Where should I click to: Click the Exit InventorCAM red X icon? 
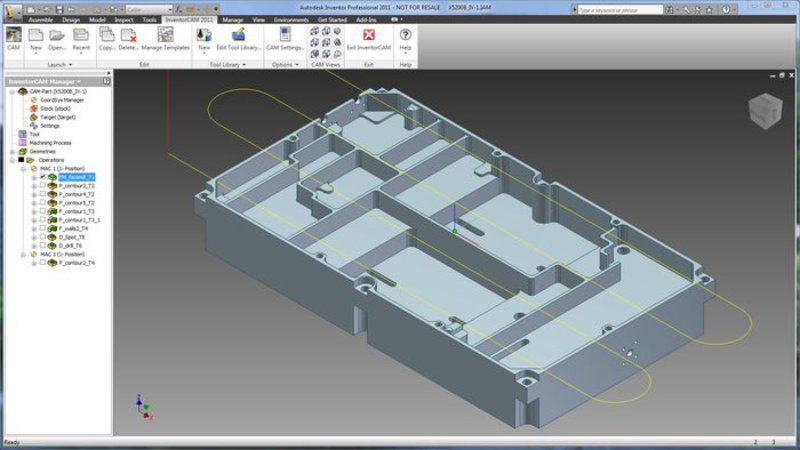(x=369, y=35)
